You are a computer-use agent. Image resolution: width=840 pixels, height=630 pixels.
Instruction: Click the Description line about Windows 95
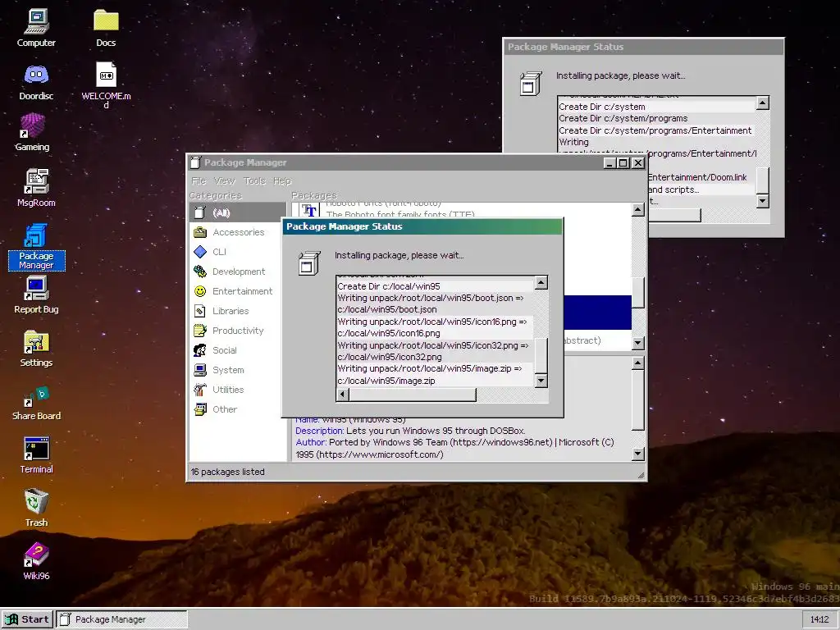[410, 431]
